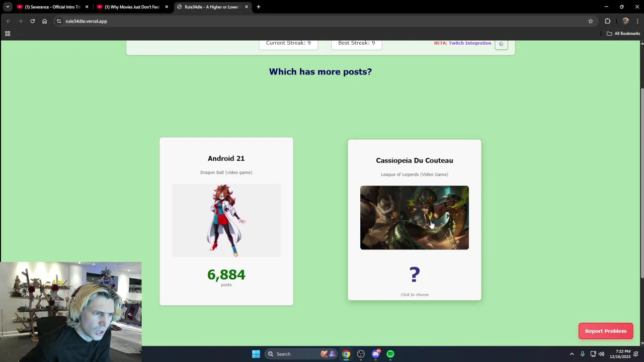Click League of Legends (Video Game) subtitle
Viewport: 644px width, 362px height.
(415, 174)
